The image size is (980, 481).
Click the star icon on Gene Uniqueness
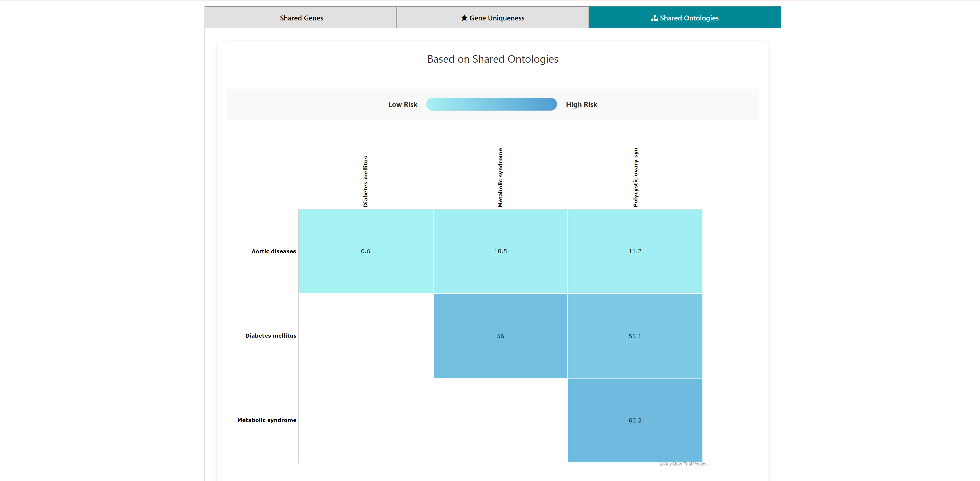(464, 18)
